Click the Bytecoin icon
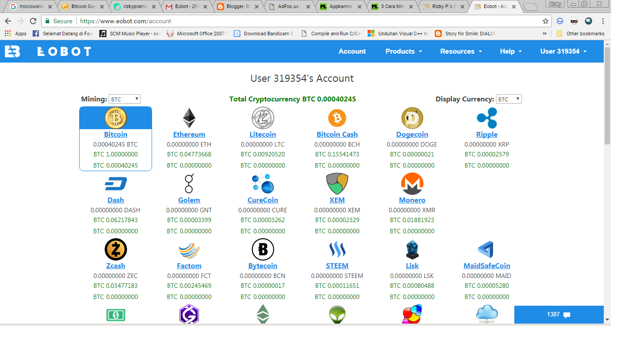 [x=263, y=249]
